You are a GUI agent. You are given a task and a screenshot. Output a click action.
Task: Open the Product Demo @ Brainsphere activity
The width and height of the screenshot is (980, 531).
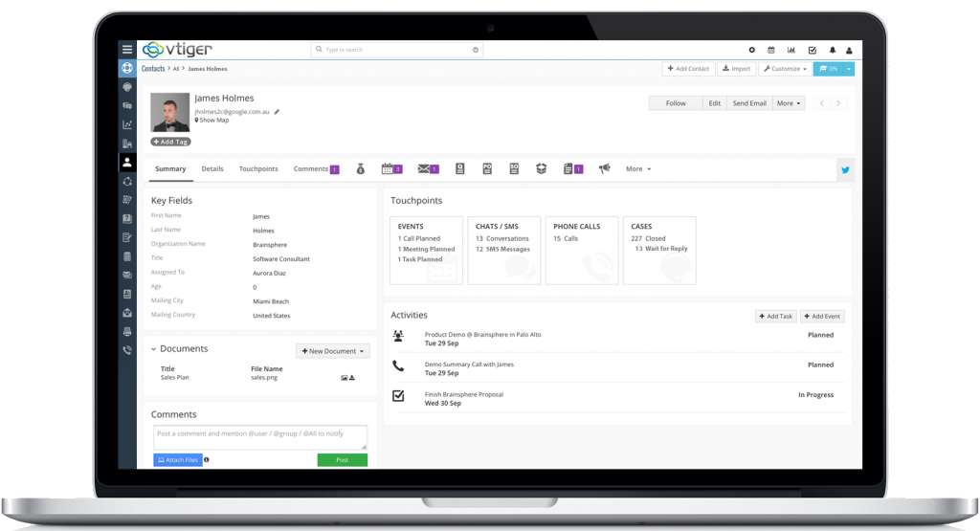[482, 335]
